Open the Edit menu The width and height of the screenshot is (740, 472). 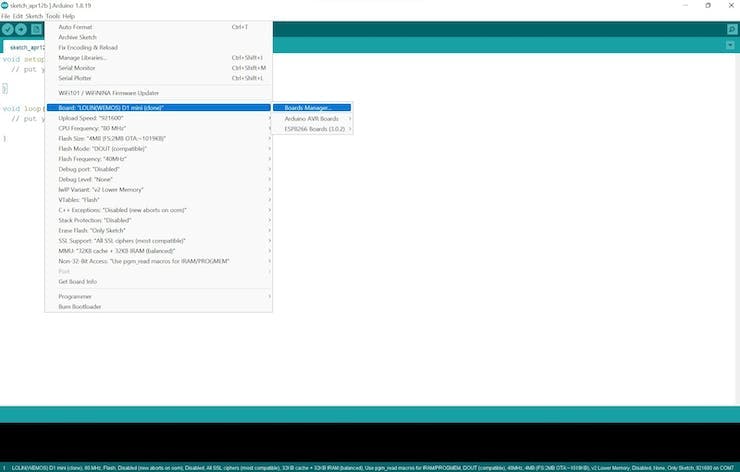click(17, 16)
